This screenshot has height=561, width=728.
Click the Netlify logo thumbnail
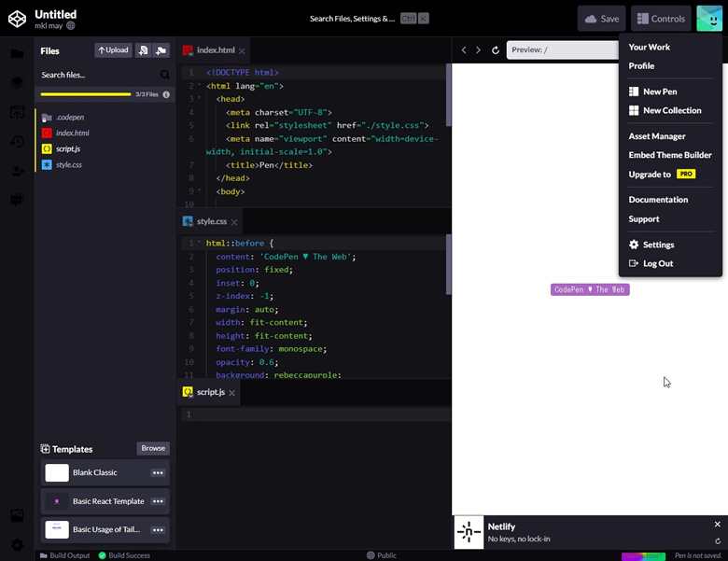[x=469, y=532]
